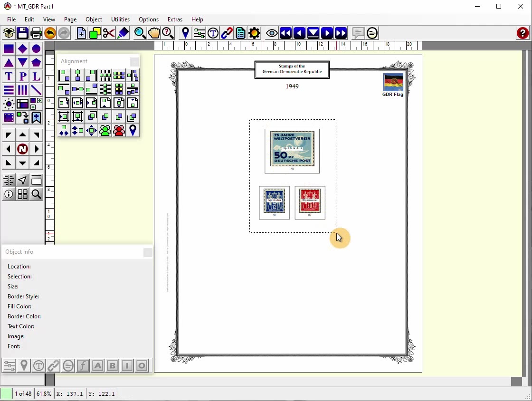Go to next page arrow button
The height and width of the screenshot is (401, 532).
[327, 33]
